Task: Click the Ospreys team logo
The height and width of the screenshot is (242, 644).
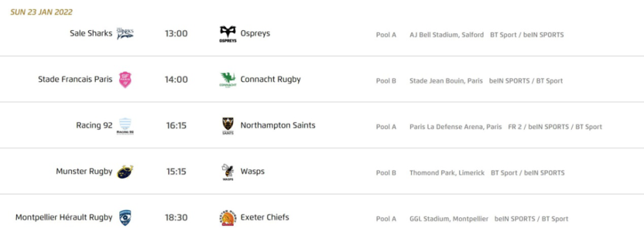Action: [228, 34]
